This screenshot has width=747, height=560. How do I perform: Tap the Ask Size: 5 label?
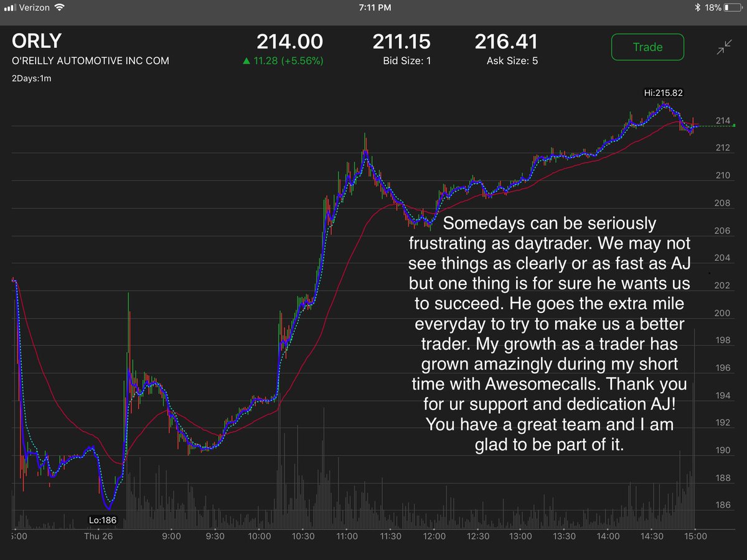512,61
